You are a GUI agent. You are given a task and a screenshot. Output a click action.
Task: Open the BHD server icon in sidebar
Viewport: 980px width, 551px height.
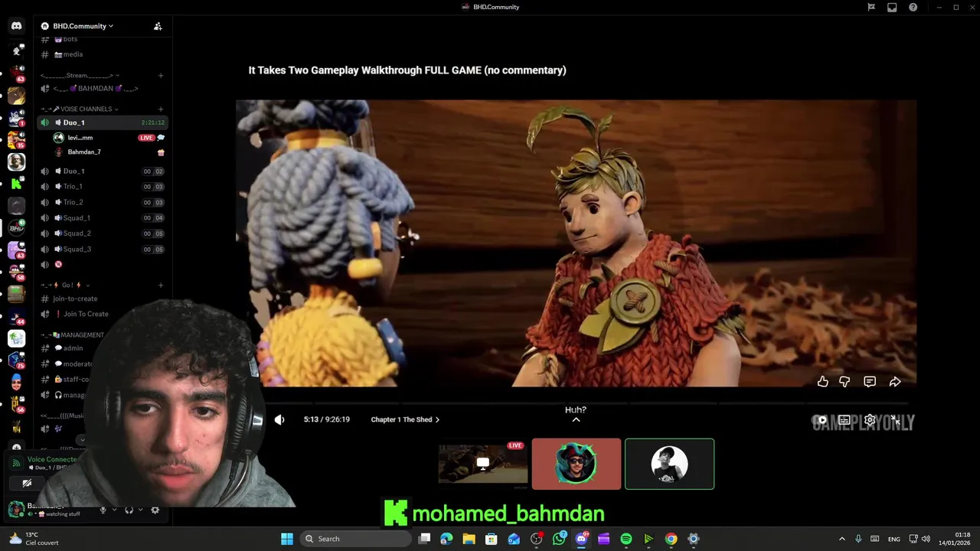(x=16, y=227)
